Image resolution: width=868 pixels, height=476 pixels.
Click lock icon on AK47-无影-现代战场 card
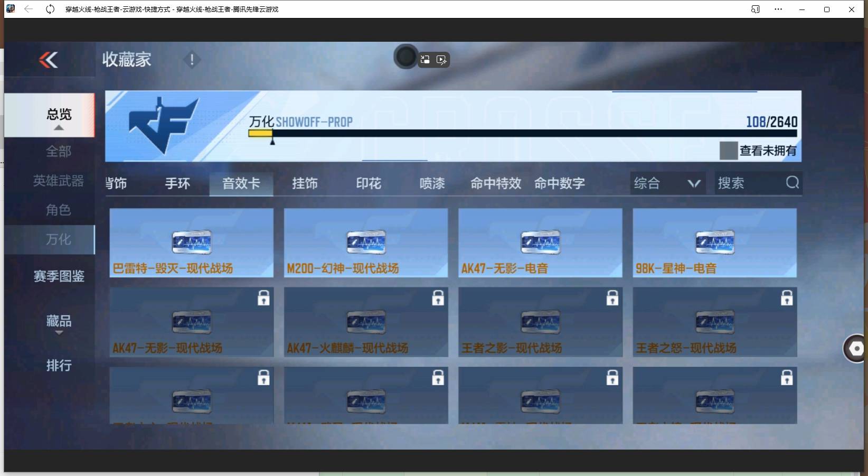[x=263, y=298]
